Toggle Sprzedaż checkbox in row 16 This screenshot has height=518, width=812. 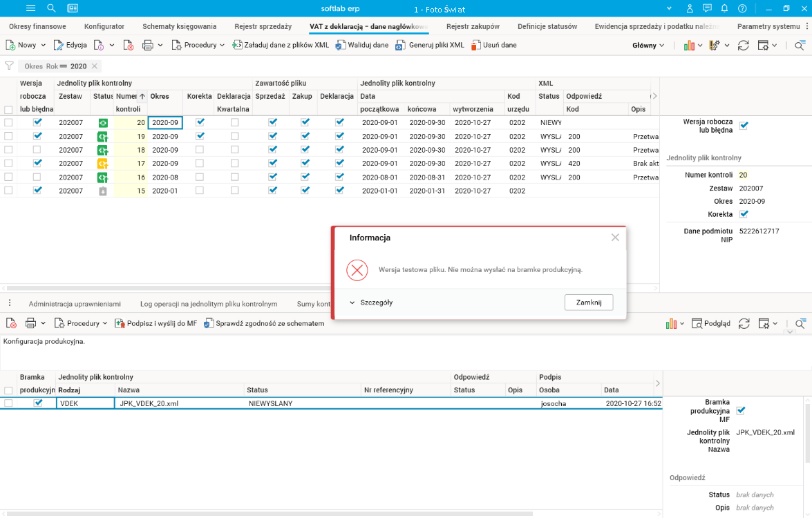[273, 177]
